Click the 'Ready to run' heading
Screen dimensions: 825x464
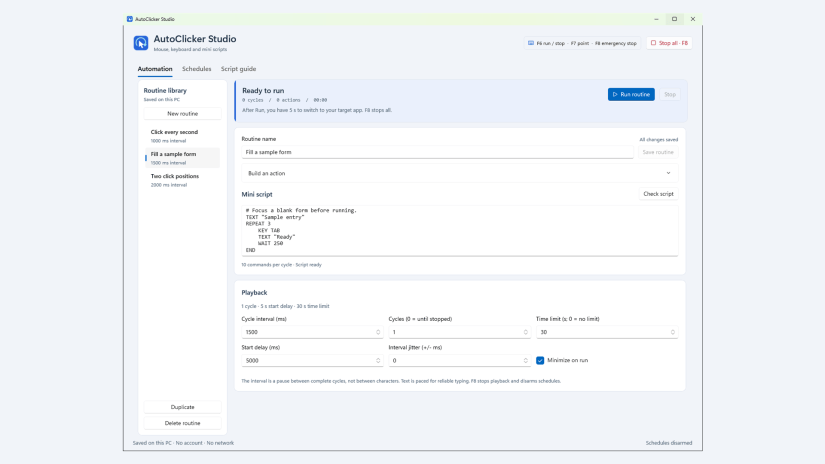[x=263, y=90]
